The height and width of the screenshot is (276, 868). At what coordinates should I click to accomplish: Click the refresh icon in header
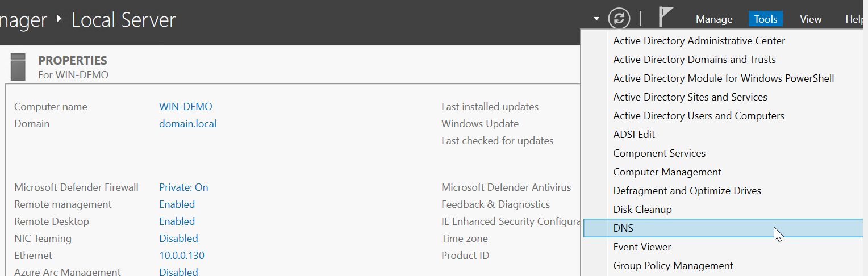coord(619,19)
